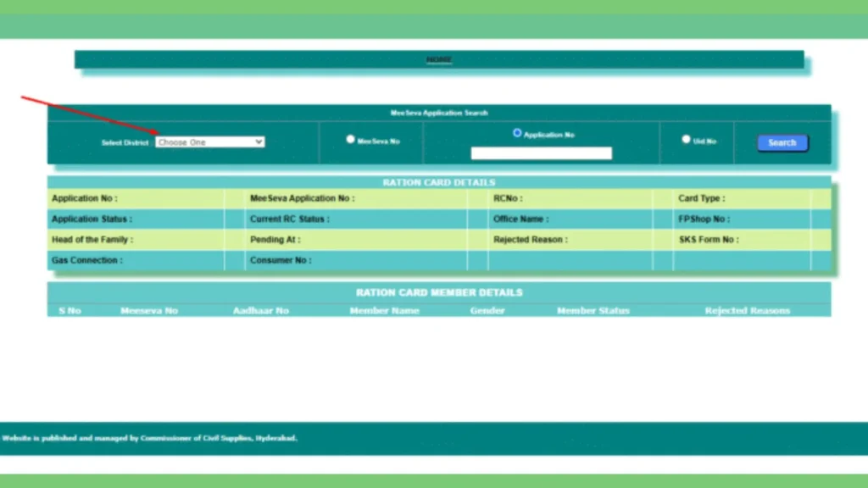Viewport: 868px width, 488px height.
Task: Click the RATION CARD DETAILS heading
Action: pyautogui.click(x=439, y=183)
